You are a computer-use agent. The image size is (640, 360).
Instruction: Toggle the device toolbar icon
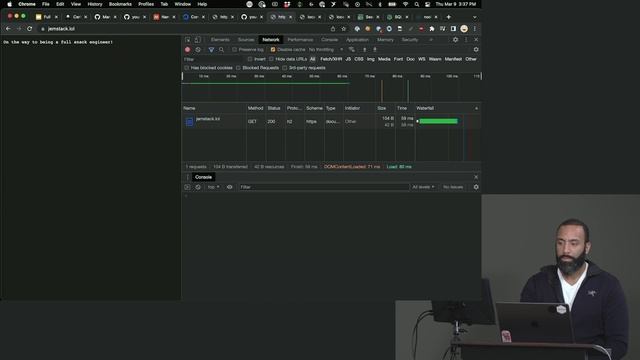(x=198, y=40)
